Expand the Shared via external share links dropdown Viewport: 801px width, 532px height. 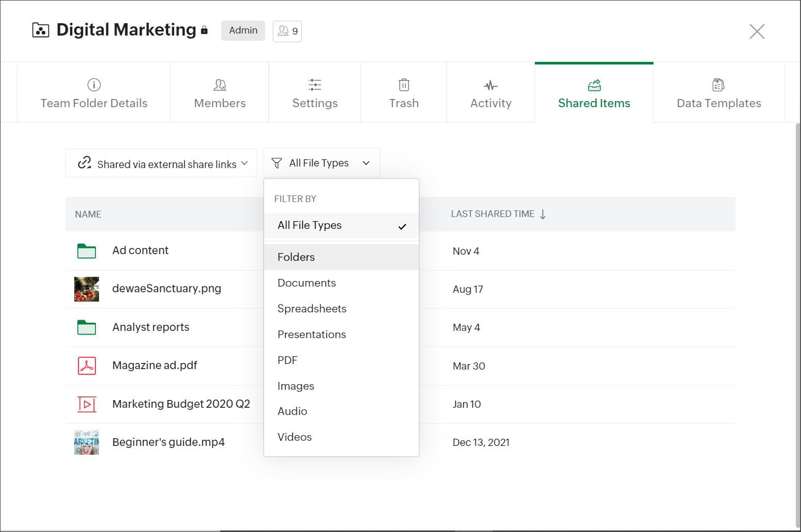coord(161,163)
